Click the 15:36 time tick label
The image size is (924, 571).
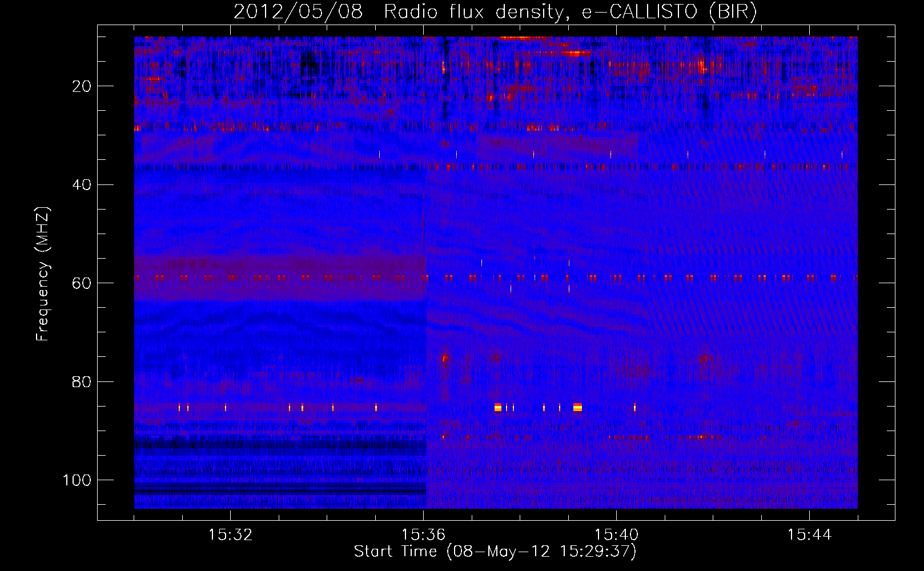point(423,535)
